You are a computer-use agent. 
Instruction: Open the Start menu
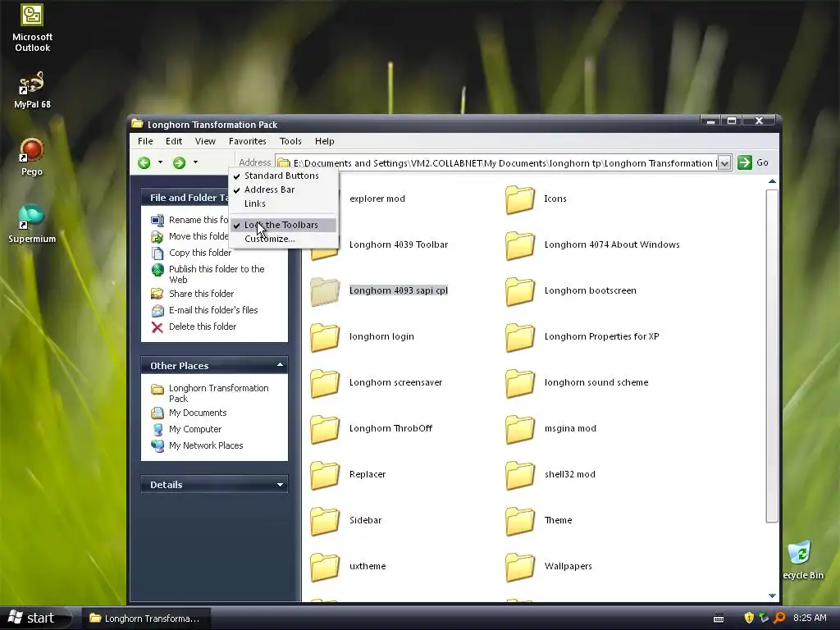pyautogui.click(x=35, y=619)
